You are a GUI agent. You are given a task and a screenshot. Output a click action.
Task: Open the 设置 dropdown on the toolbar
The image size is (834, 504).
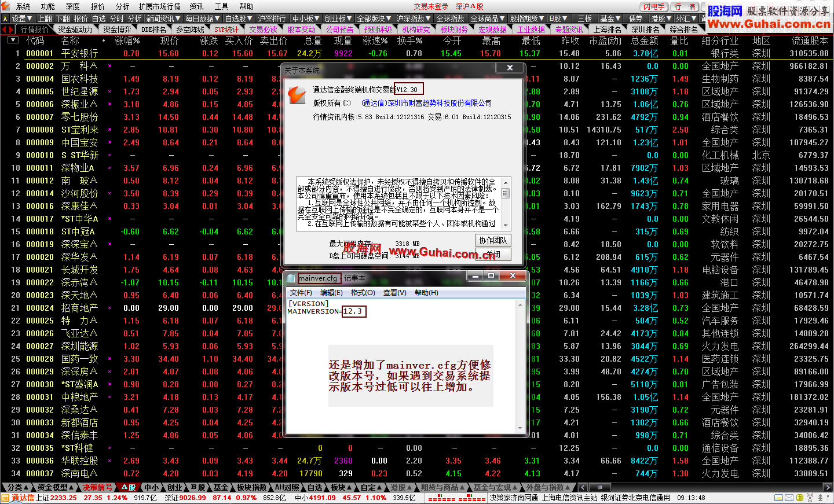point(23,19)
